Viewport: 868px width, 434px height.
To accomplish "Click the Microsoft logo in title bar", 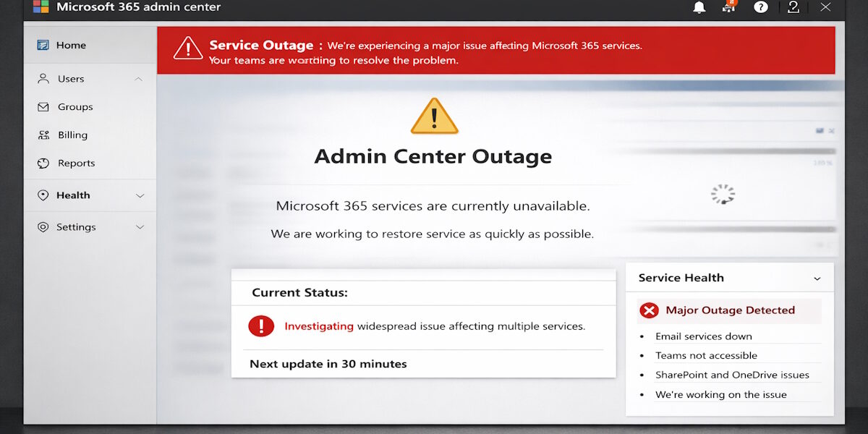I will tap(41, 7).
